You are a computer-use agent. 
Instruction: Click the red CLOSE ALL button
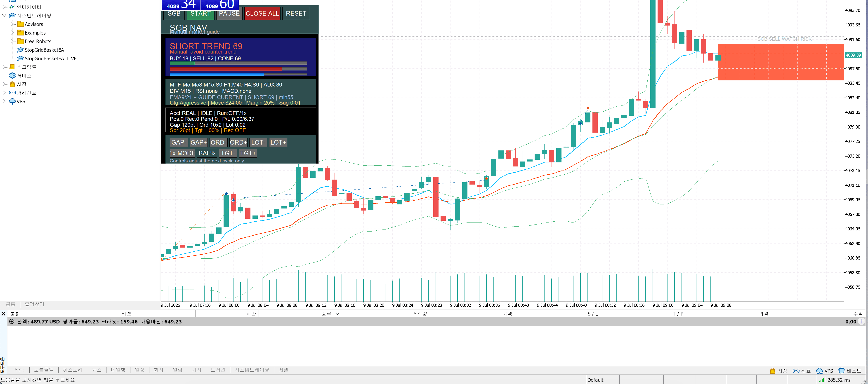262,14
